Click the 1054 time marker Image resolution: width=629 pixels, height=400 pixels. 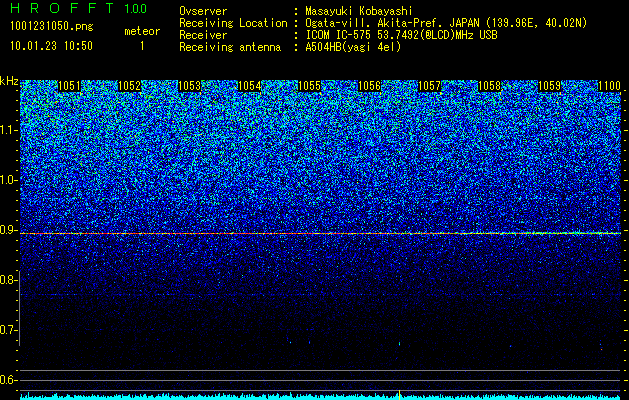click(250, 86)
